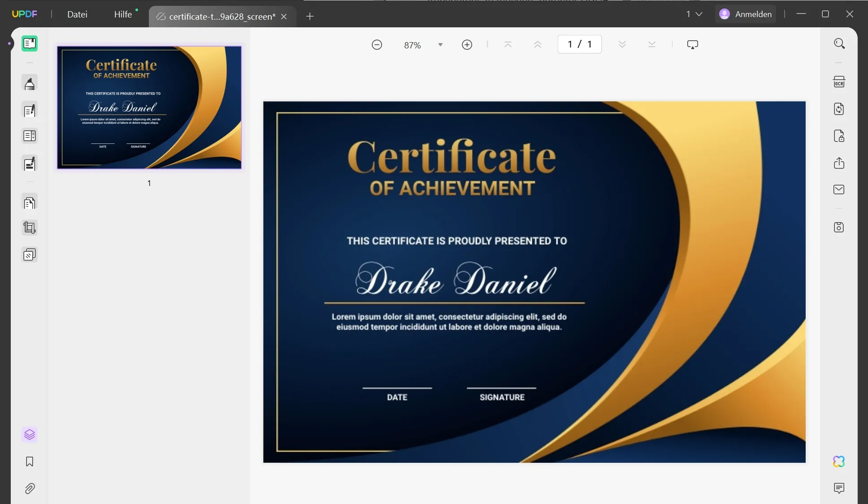Open the Hilfe menu

(123, 14)
